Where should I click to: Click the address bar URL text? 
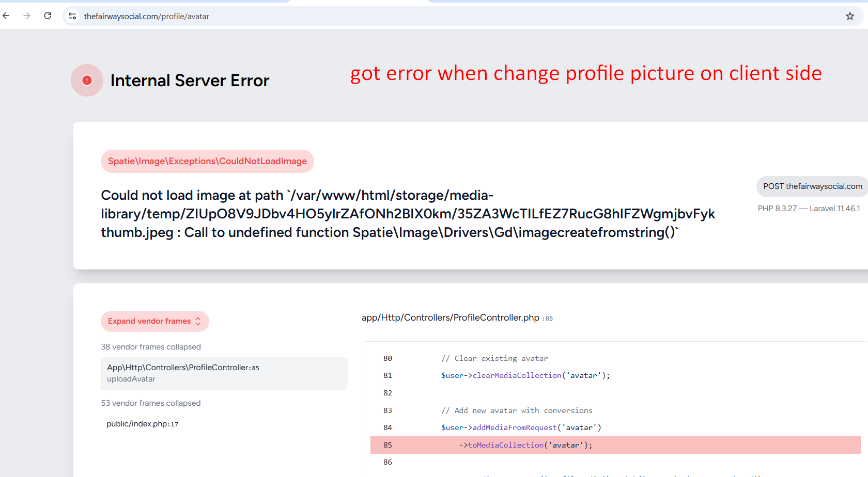[146, 17]
